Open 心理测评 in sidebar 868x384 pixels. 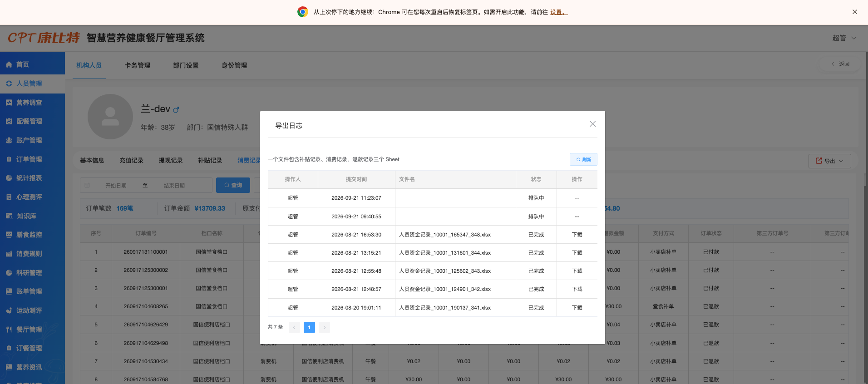click(32, 197)
